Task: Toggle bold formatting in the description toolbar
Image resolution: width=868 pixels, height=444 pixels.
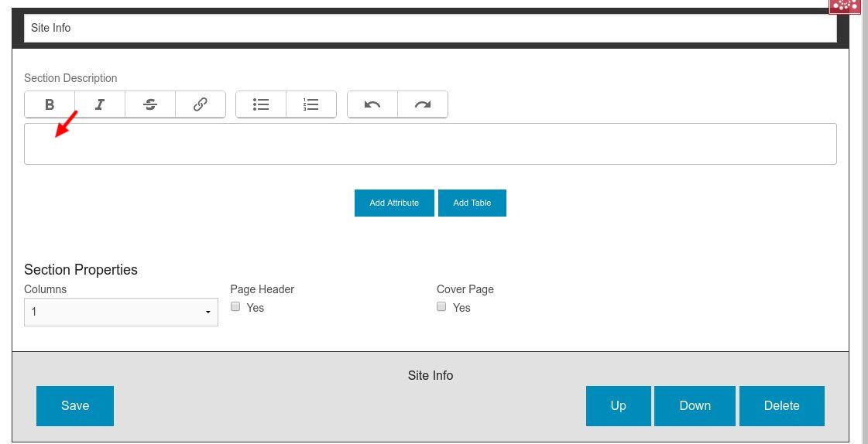Action: point(50,104)
